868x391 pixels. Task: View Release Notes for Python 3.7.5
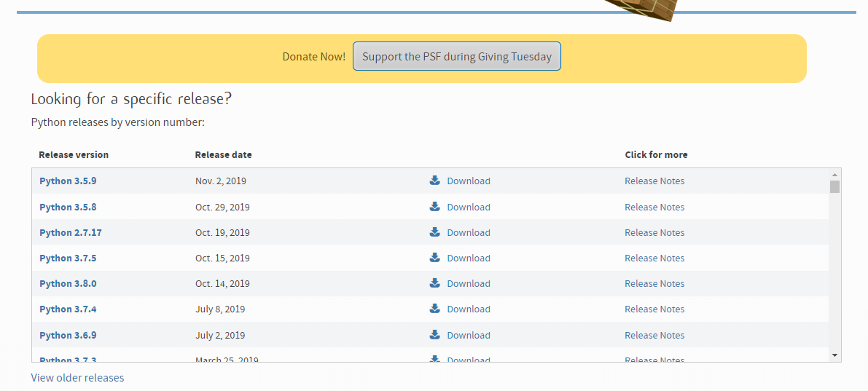point(654,258)
